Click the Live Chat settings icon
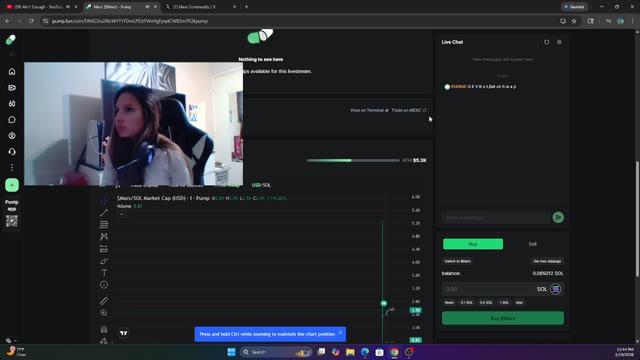The image size is (640, 360). click(547, 42)
